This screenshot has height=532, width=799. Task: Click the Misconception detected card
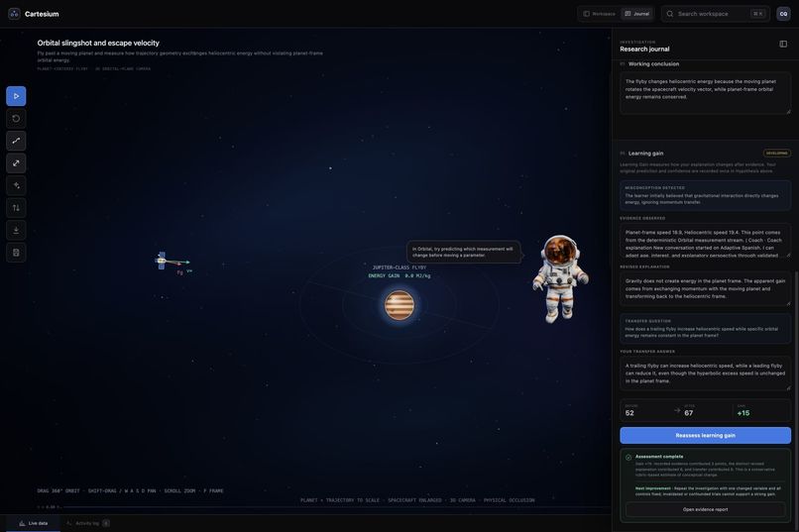click(x=705, y=194)
